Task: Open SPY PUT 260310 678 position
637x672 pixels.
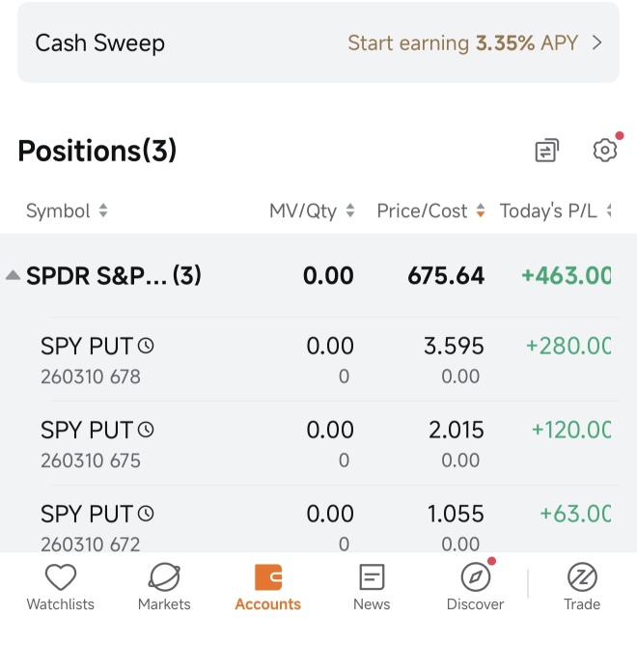Action: point(318,359)
